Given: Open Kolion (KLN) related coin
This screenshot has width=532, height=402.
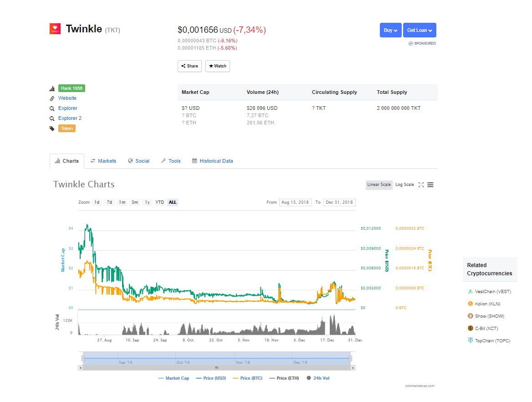Looking at the screenshot, I should [x=487, y=304].
